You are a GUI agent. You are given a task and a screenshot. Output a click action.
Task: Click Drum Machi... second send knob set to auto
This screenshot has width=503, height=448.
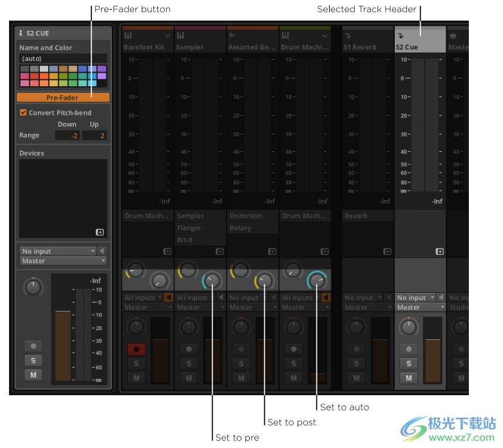(317, 281)
